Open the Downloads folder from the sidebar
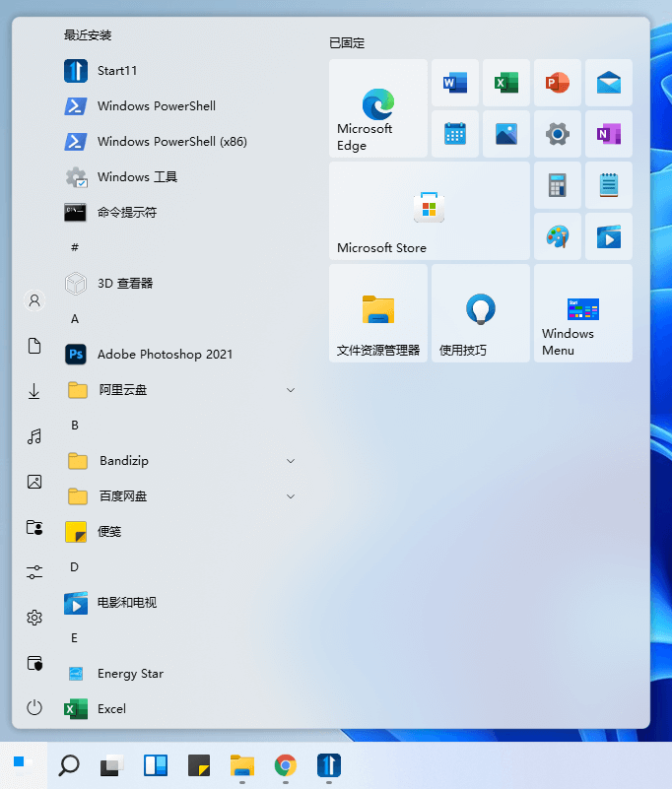 pyautogui.click(x=34, y=391)
